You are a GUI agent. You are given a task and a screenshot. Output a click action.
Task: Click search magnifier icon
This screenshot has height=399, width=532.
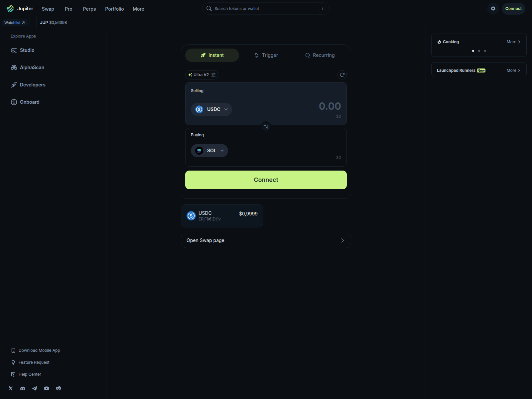pos(209,9)
